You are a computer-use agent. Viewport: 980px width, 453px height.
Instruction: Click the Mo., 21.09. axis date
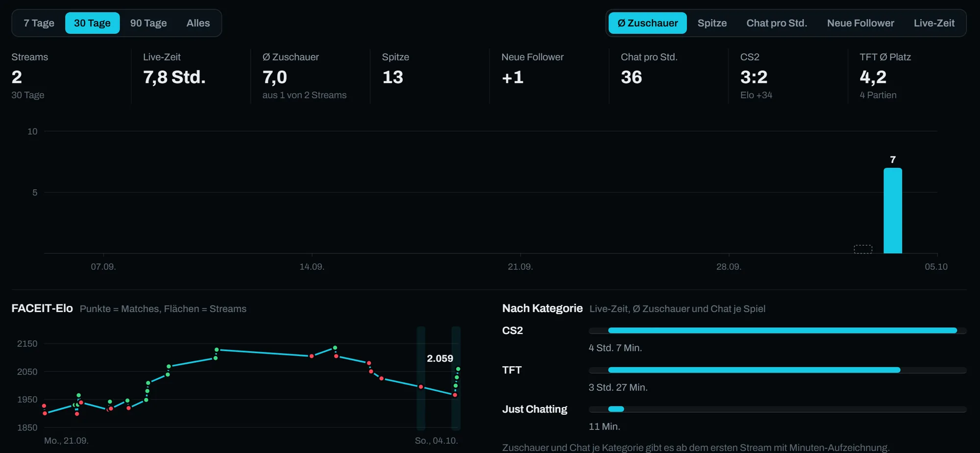tap(66, 441)
